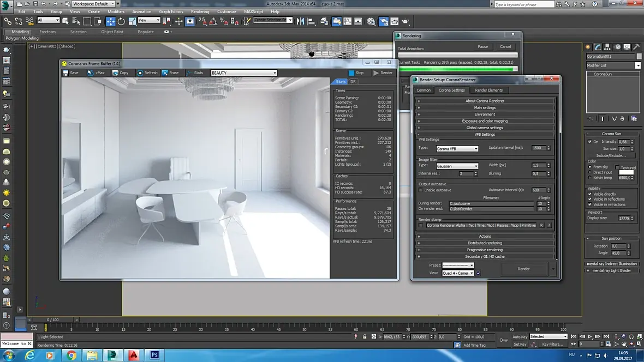Enable autosave checkbox in Output autosave

point(421,190)
